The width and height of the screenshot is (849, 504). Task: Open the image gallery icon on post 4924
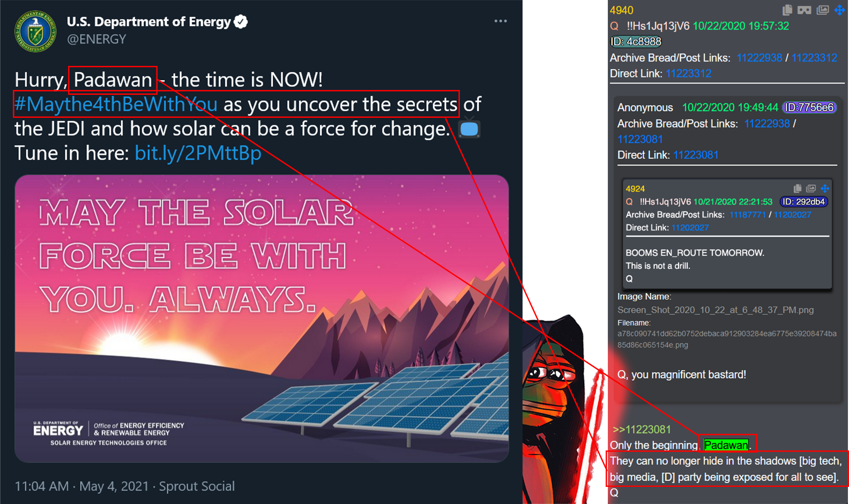click(x=811, y=189)
